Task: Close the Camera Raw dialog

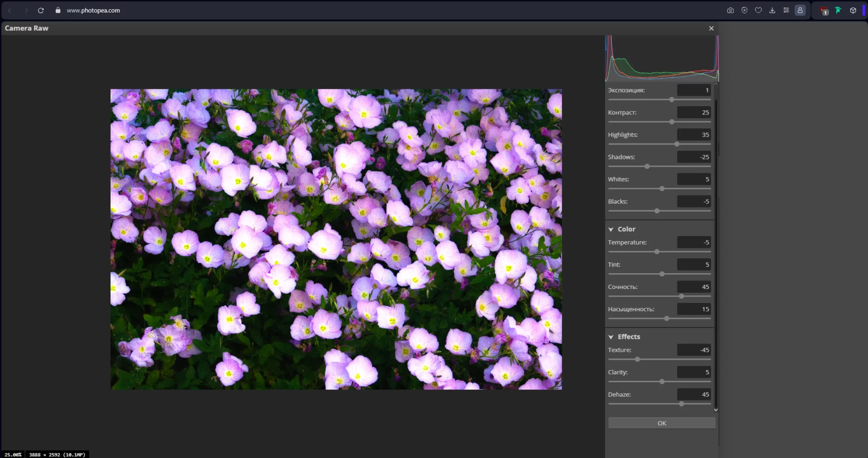Action: click(x=711, y=28)
